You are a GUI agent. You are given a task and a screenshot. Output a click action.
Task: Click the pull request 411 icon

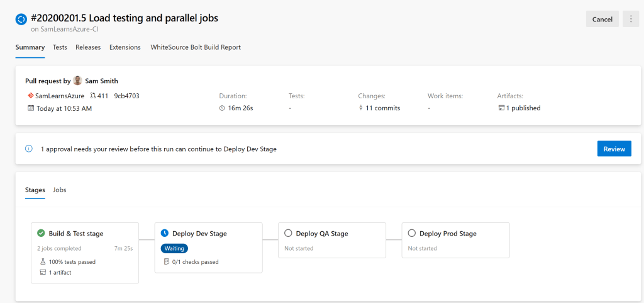[93, 96]
